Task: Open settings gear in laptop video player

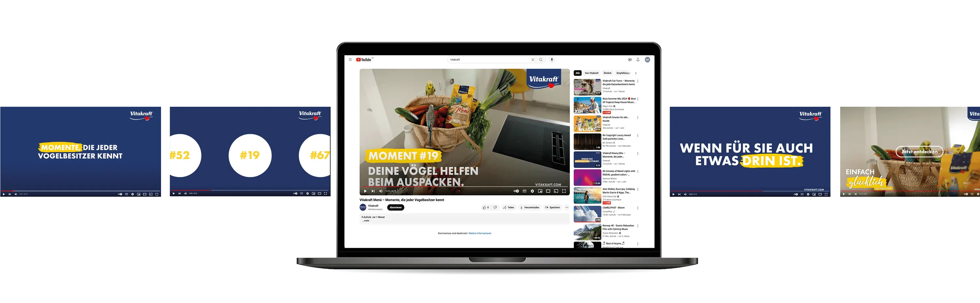Action: [x=532, y=191]
